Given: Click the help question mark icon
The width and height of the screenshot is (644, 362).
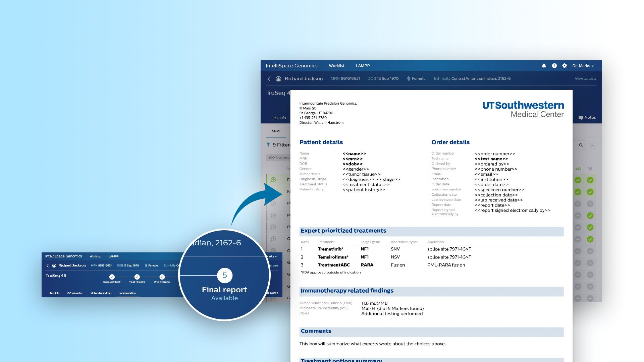Looking at the screenshot, I should click(554, 66).
